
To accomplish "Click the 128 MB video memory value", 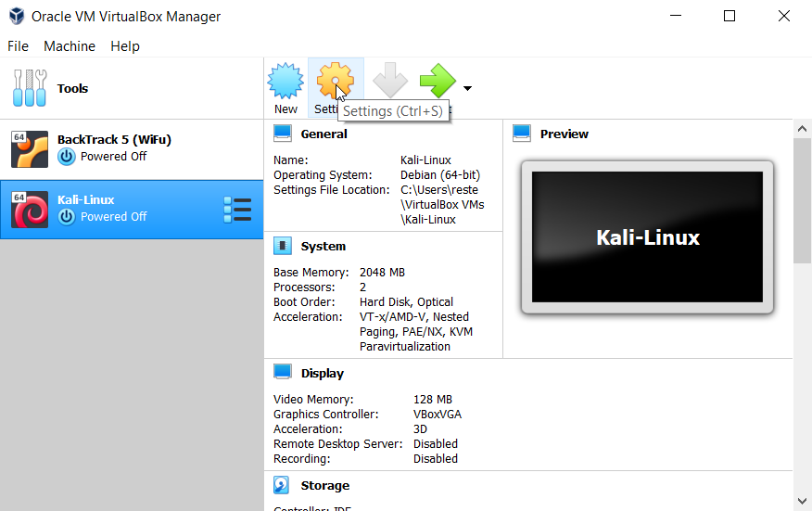I will (432, 400).
